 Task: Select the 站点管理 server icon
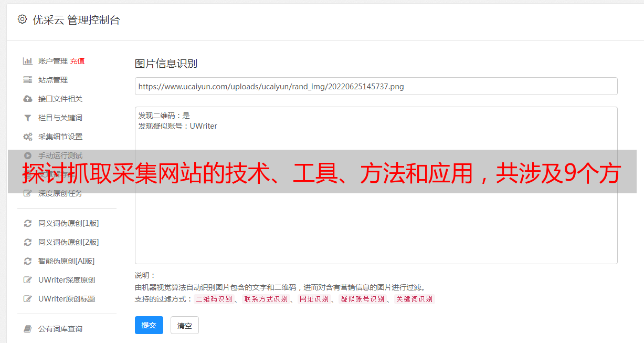click(x=28, y=80)
